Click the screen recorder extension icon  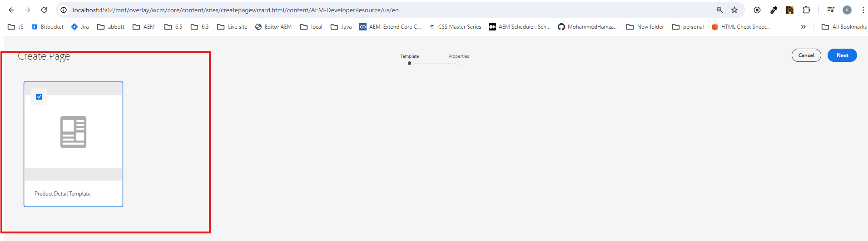pos(757,10)
